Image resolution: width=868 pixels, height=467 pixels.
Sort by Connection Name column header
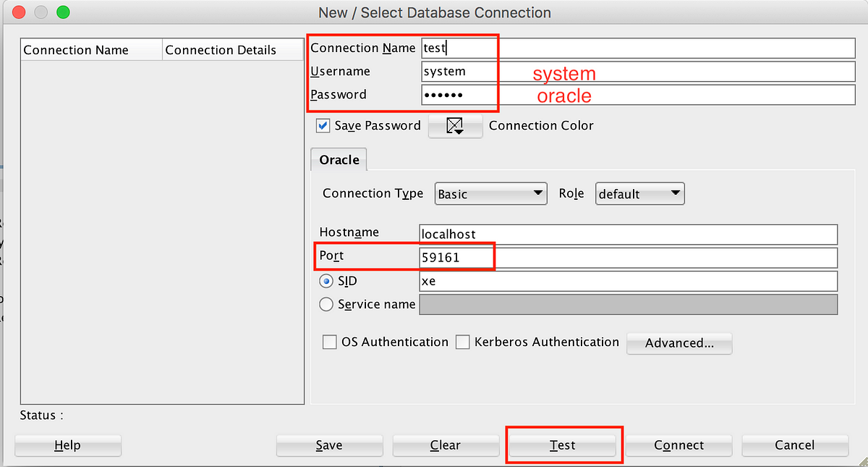[91, 50]
